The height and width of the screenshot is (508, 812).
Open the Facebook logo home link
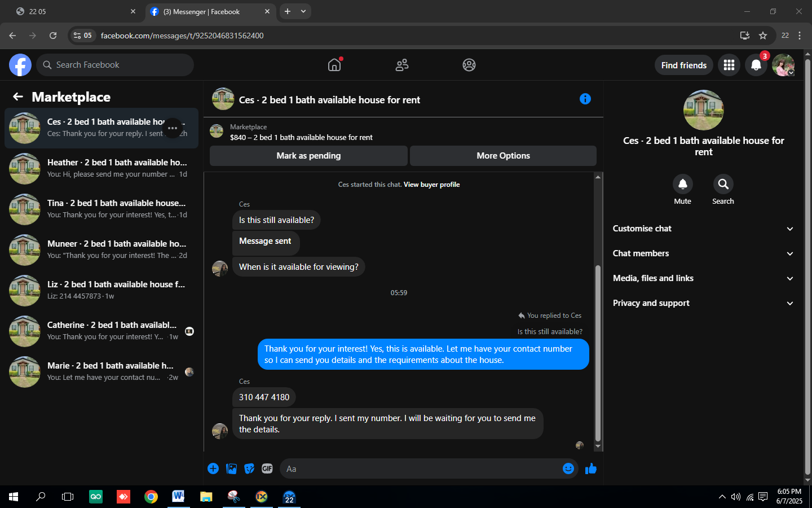pos(20,65)
